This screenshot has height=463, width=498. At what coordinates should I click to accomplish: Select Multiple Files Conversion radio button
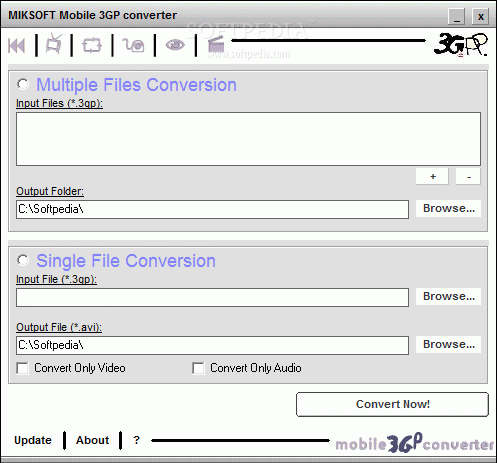click(23, 84)
